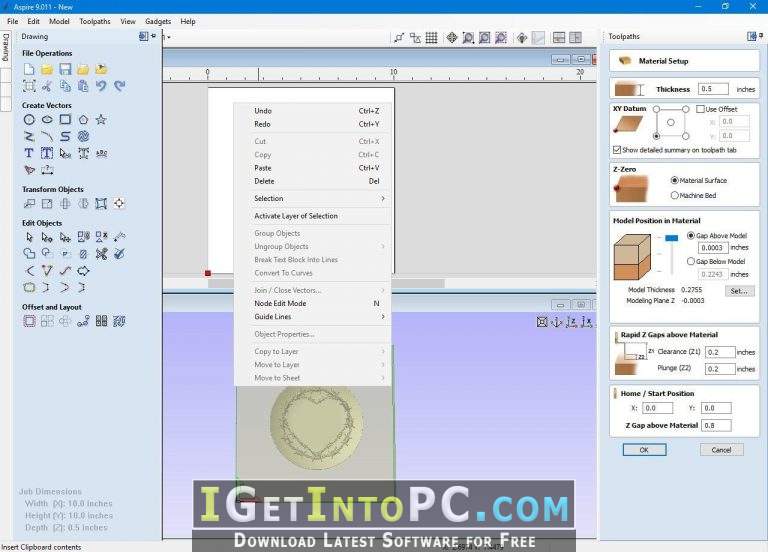The image size is (768, 552).
Task: Select the Draw Ellipse tool
Action: tap(47, 120)
